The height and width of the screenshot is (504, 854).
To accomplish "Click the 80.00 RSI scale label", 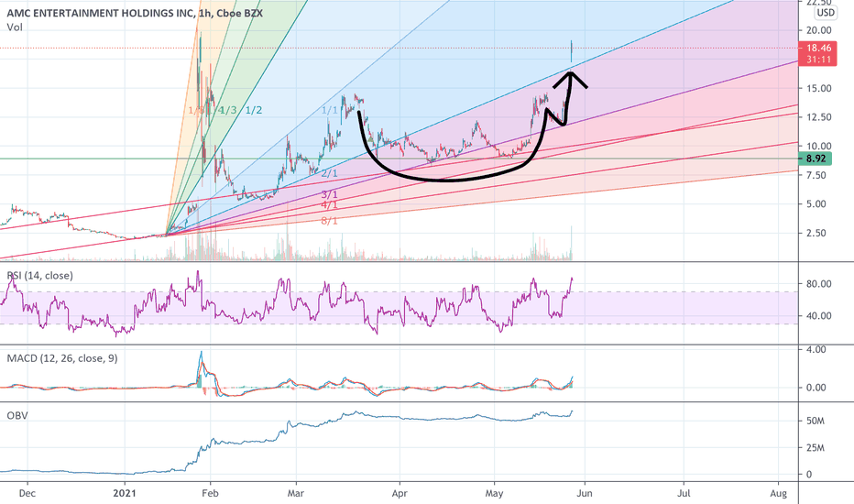I will tap(818, 284).
